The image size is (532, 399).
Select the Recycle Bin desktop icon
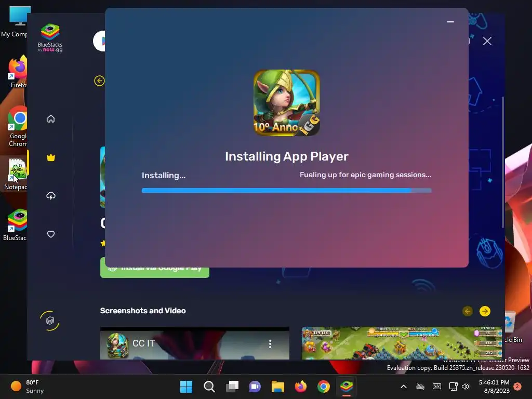click(513, 327)
